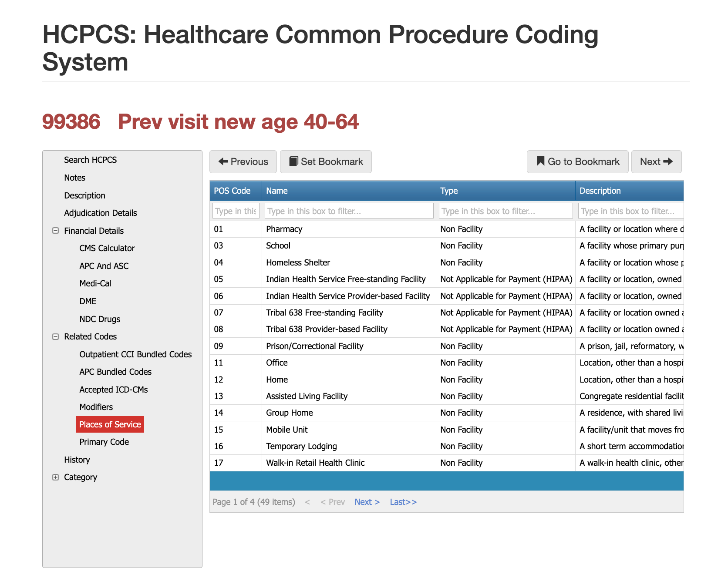Set a bookmark with the Set Bookmark button
Image resolution: width=728 pixels, height=578 pixels.
coord(326,161)
